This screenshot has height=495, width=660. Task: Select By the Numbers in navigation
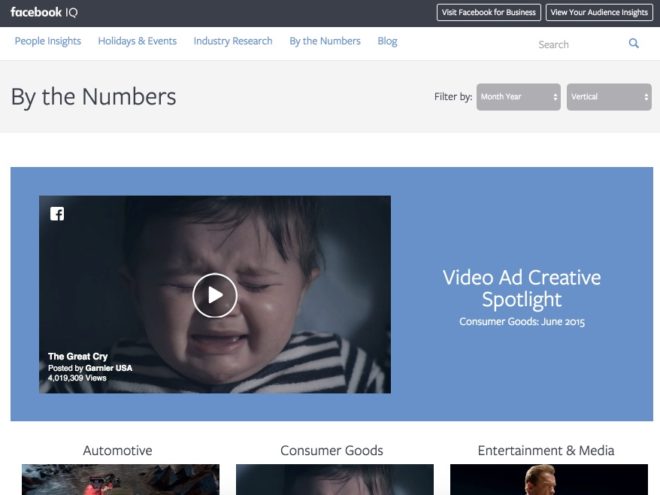click(325, 41)
